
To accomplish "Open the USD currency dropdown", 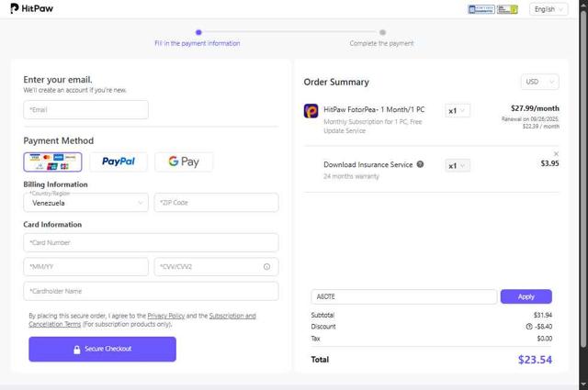I will (x=539, y=82).
